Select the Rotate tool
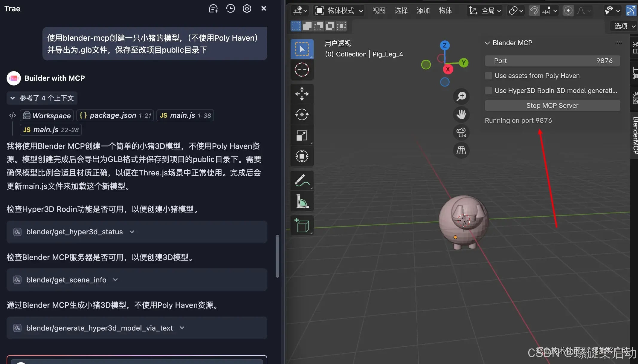This screenshot has width=638, height=364. [x=302, y=115]
